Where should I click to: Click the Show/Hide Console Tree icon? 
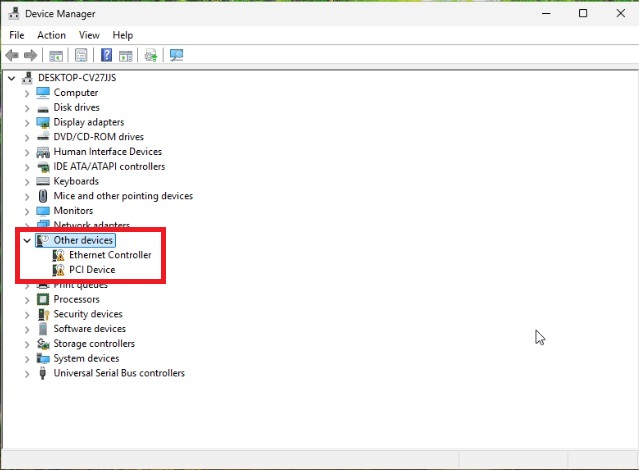click(x=57, y=55)
